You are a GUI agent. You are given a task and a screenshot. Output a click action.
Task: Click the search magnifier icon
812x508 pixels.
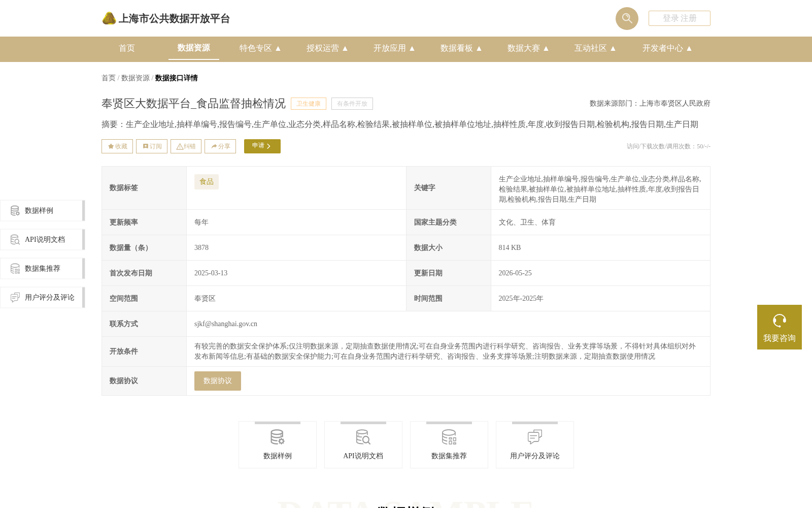627,18
